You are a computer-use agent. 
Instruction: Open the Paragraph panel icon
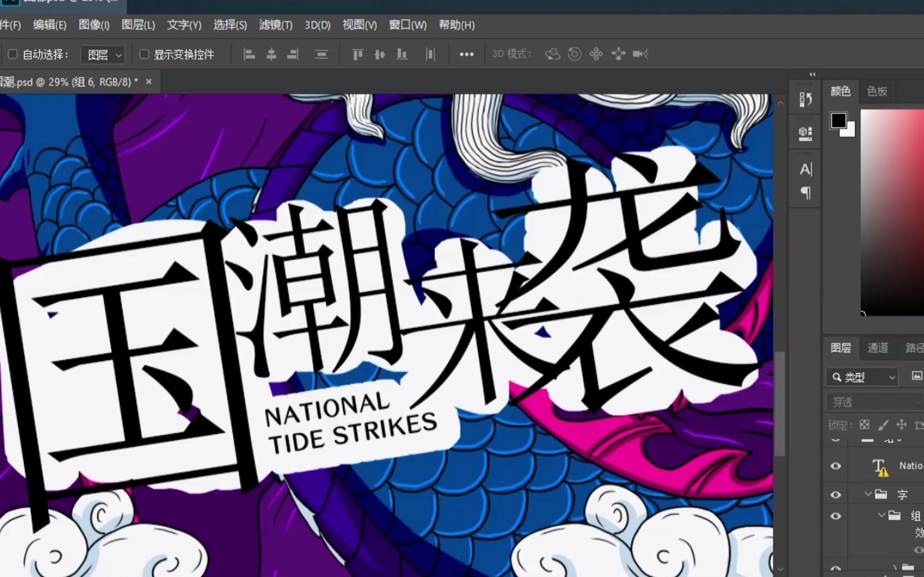(x=805, y=193)
